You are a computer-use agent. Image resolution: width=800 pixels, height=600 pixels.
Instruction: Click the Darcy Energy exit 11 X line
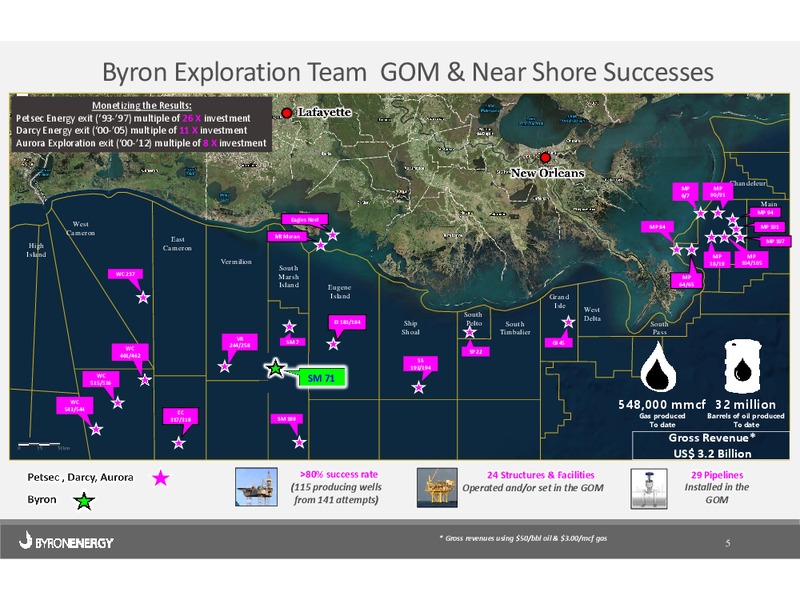[x=131, y=131]
